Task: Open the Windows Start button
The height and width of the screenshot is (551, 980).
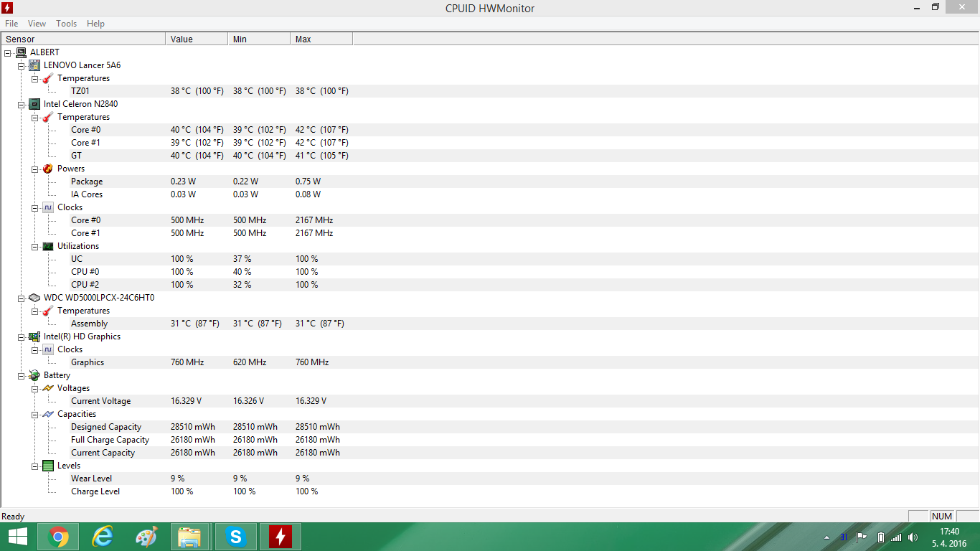Action: [x=17, y=537]
